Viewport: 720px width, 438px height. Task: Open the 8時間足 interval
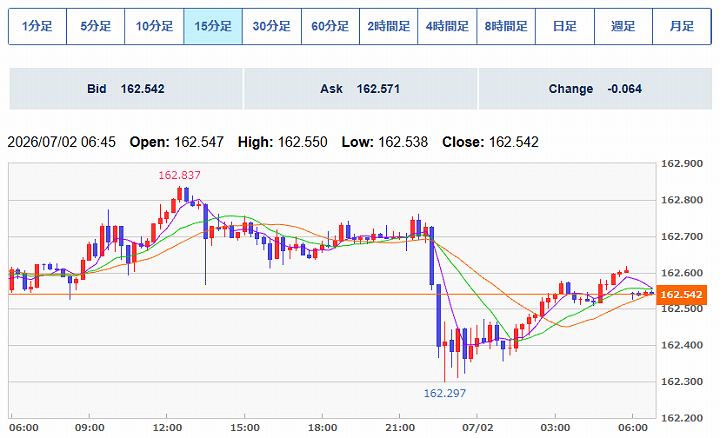[x=506, y=26]
